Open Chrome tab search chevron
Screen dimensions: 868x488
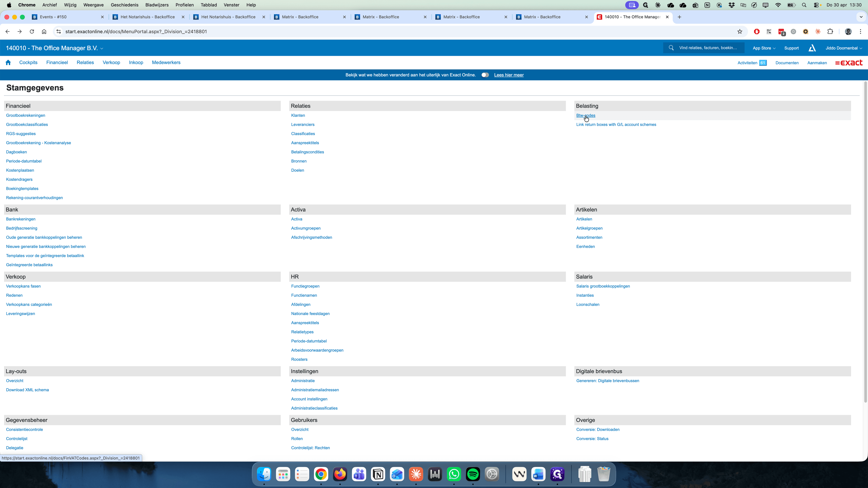pyautogui.click(x=861, y=17)
